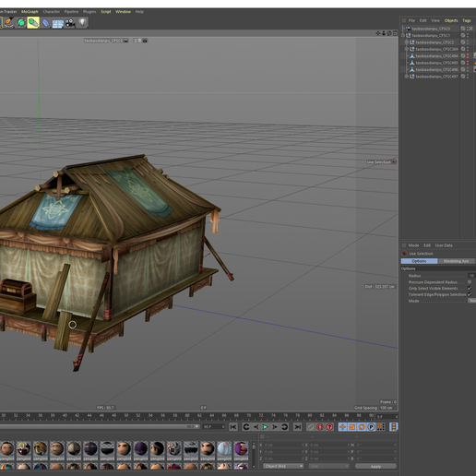Add a floor grid environment object
This screenshot has width=476, height=476.
[x=58, y=23]
